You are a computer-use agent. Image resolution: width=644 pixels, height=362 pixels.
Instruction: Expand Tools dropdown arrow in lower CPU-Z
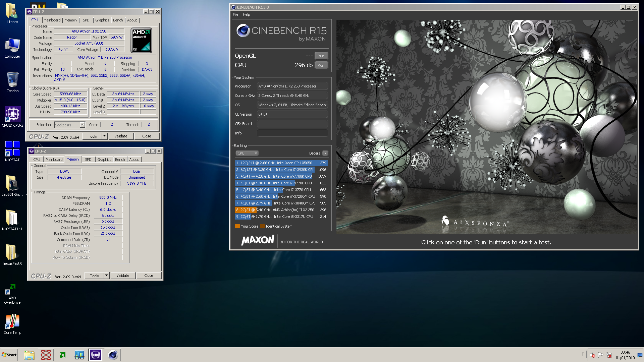point(107,276)
